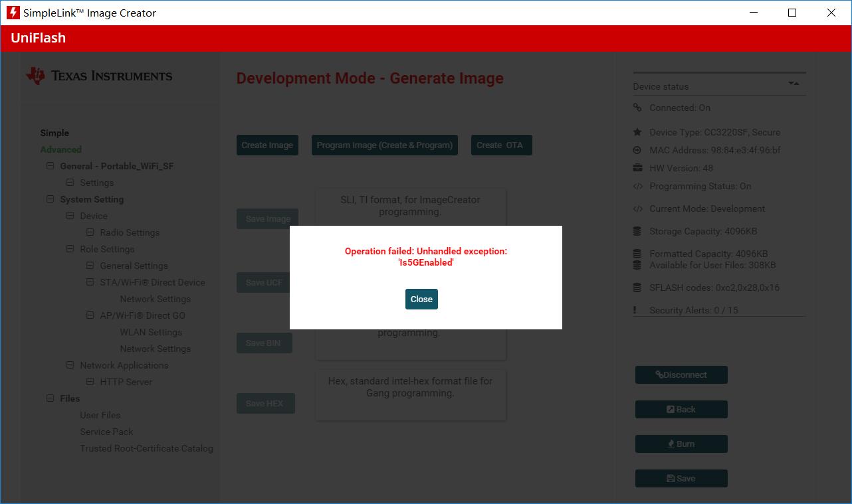Viewport: 852px width, 504px height.
Task: Open General Settings under Role Settings
Action: tap(134, 266)
